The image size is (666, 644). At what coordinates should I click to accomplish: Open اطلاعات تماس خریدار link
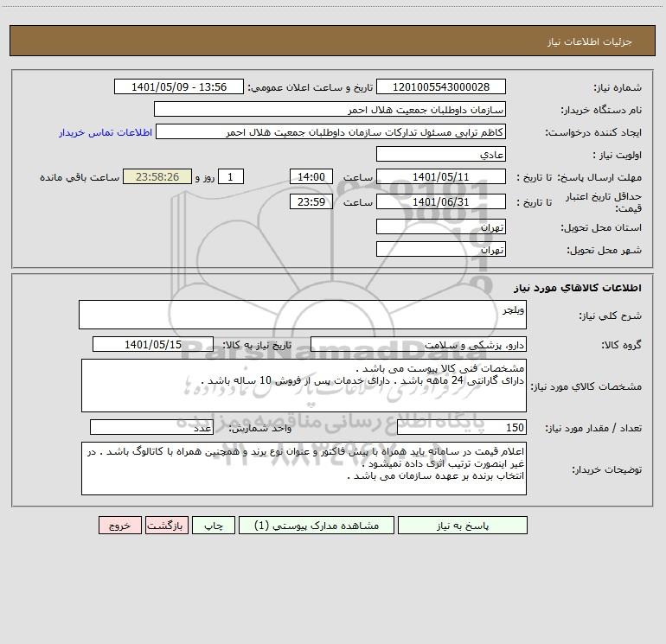(106, 132)
